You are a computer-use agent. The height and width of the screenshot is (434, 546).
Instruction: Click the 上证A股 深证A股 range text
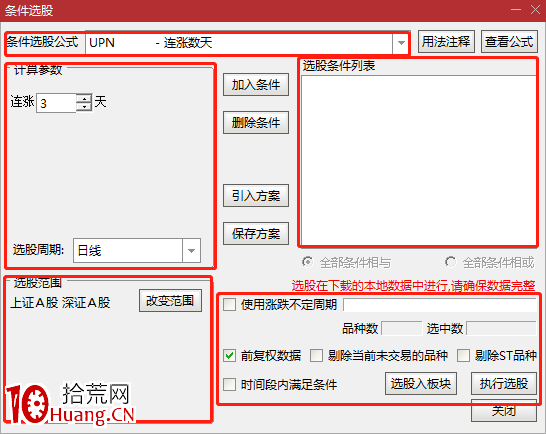pos(60,303)
